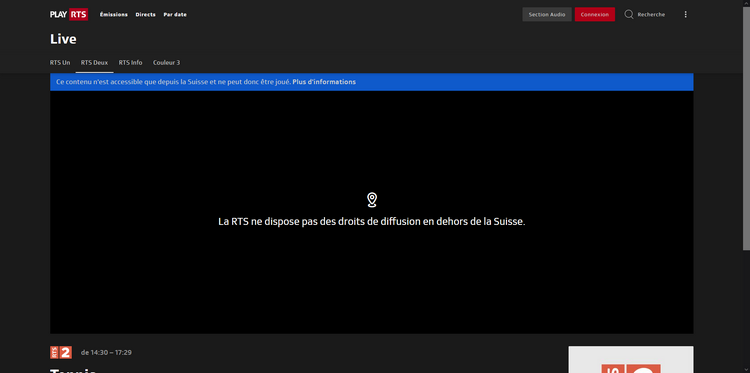Open the Couleur 3 tab

[x=166, y=63]
